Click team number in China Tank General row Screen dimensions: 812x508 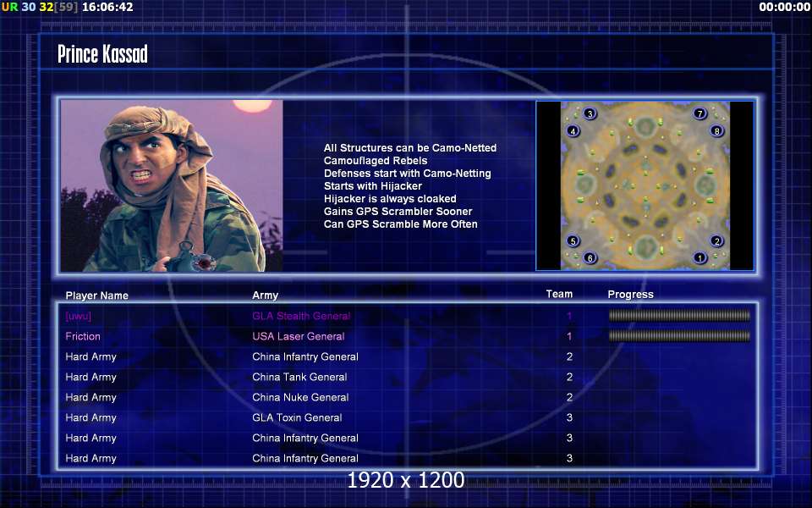pos(569,377)
